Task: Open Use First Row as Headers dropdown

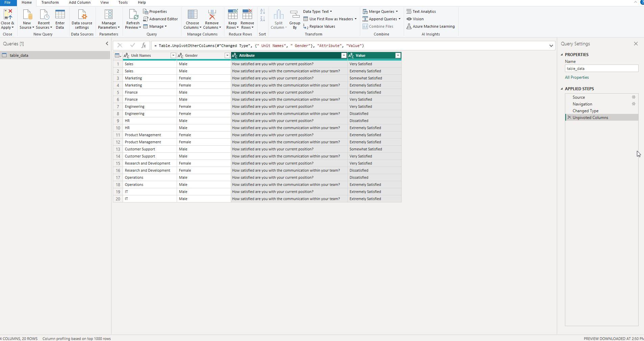Action: point(330,19)
